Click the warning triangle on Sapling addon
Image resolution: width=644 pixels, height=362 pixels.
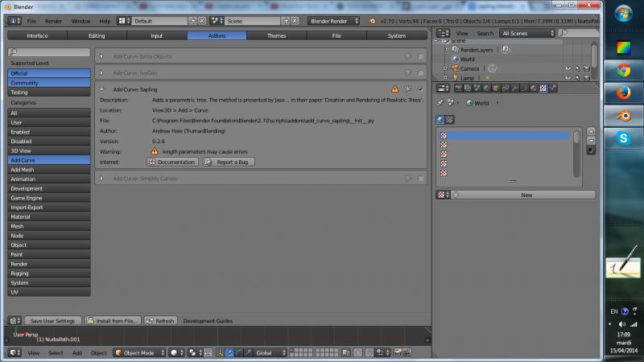tap(394, 89)
